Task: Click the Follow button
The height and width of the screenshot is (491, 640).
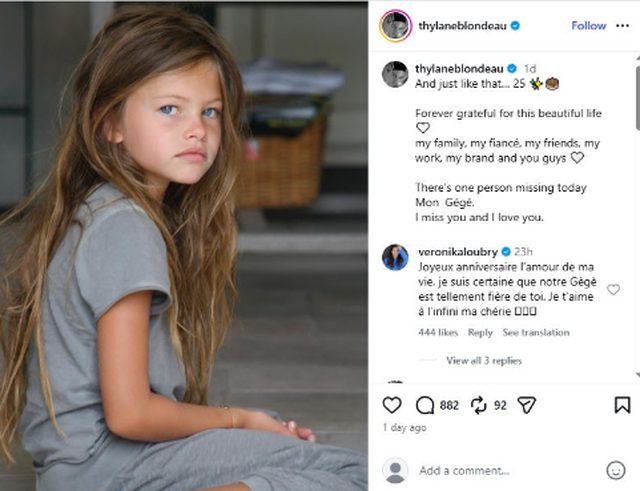Action: (x=588, y=26)
